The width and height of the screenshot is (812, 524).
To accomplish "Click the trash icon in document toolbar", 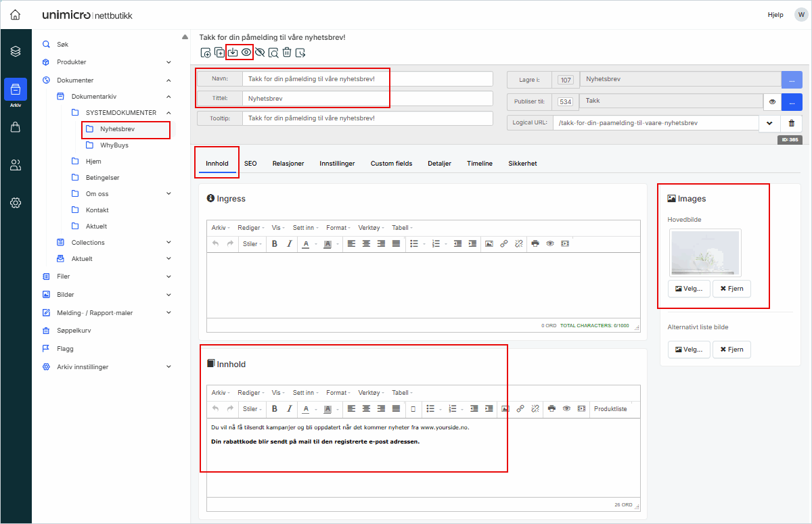I will point(287,53).
